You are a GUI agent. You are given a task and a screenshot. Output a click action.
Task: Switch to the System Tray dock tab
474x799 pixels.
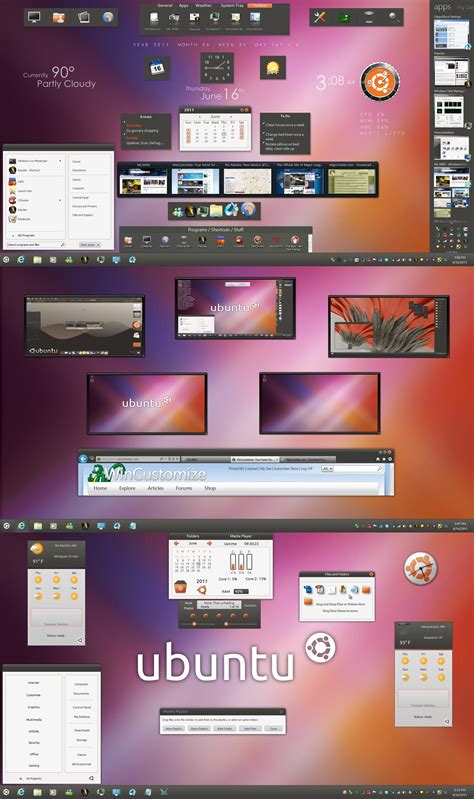pyautogui.click(x=232, y=5)
